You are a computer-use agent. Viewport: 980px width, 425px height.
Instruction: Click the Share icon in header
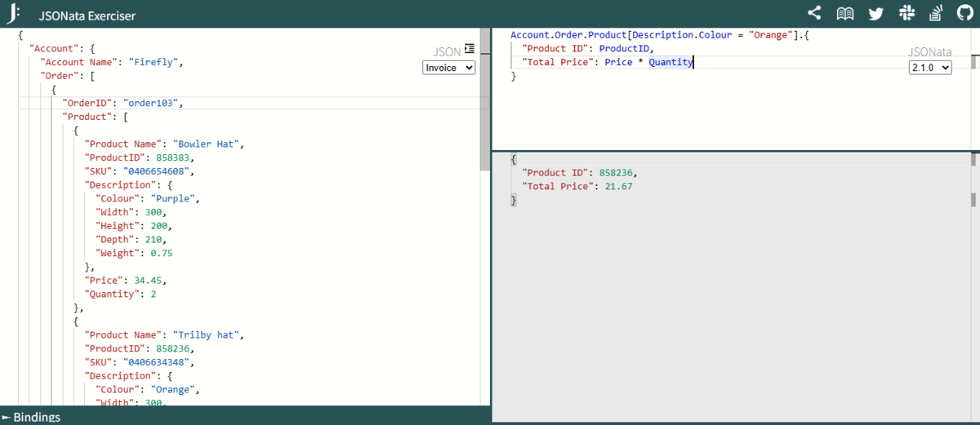point(814,13)
